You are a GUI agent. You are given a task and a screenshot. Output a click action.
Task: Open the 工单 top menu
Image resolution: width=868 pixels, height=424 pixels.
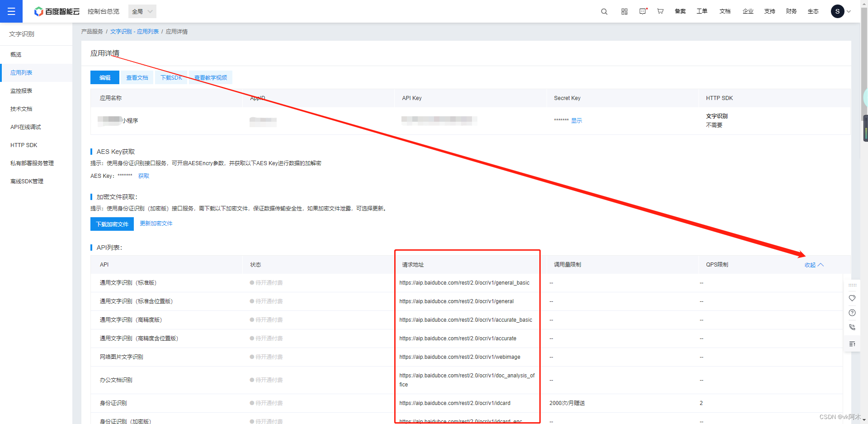pos(702,11)
